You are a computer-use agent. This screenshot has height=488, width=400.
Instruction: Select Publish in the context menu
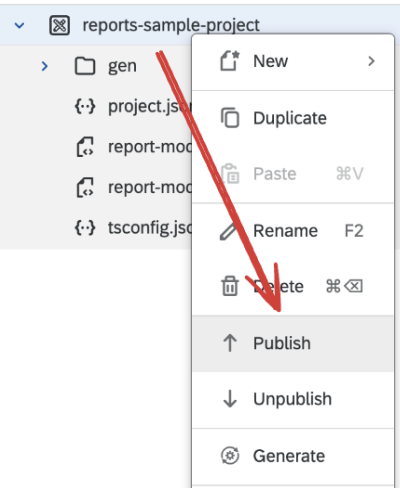point(293,343)
